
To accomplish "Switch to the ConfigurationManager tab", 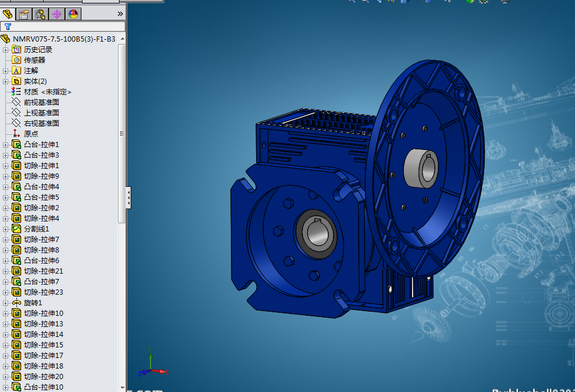I will (40, 14).
